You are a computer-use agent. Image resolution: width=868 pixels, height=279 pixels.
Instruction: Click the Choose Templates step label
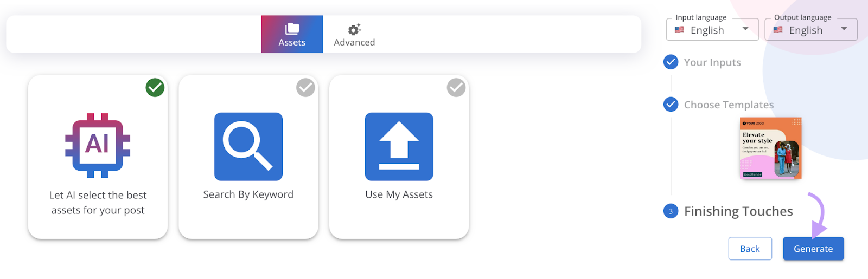pyautogui.click(x=729, y=105)
